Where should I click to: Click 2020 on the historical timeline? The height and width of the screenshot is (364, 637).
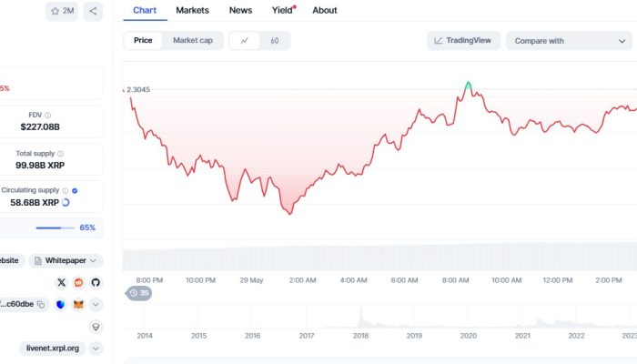[468, 336]
